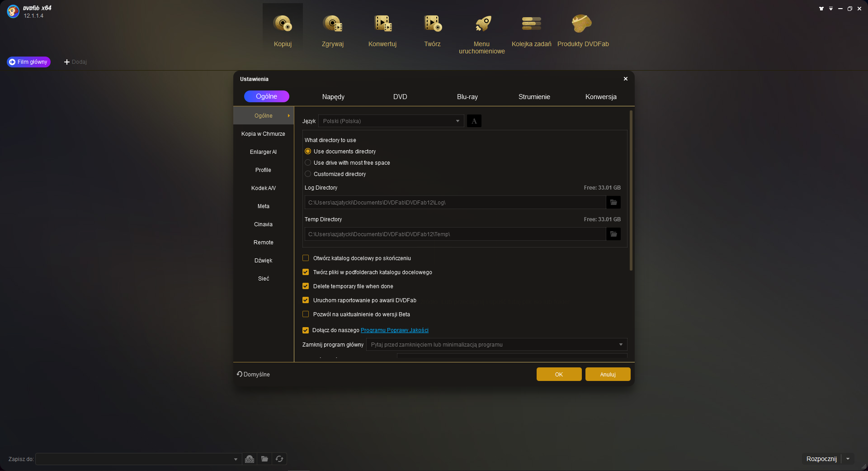Screen dimensions: 868x471
Task: Toggle 'Delete temporary file when done'
Action: point(306,286)
